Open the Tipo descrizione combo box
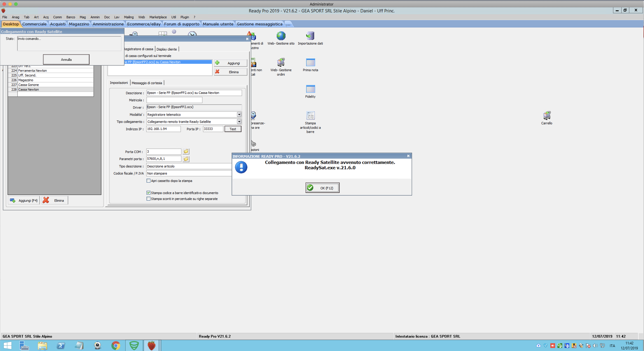The height and width of the screenshot is (351, 644). coord(189,166)
